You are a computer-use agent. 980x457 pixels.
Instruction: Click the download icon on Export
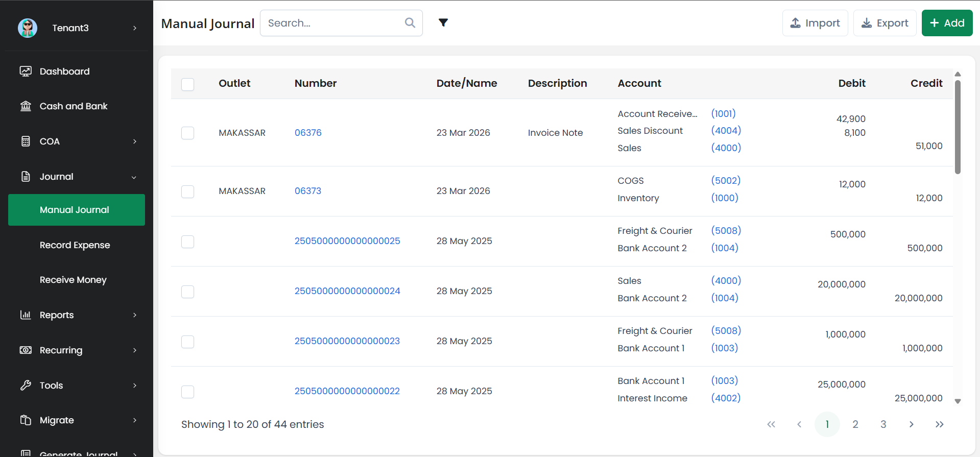(x=867, y=23)
